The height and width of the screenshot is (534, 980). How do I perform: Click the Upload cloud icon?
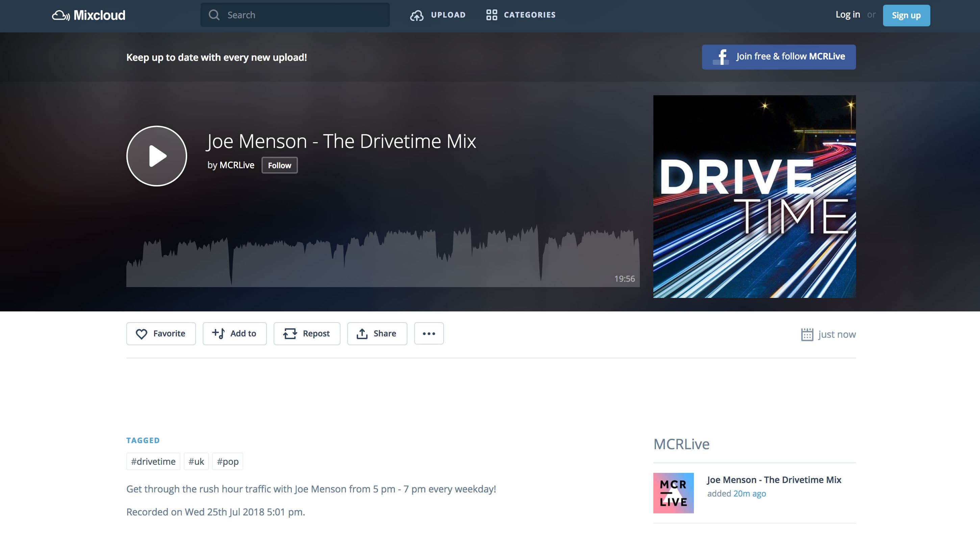click(x=417, y=15)
